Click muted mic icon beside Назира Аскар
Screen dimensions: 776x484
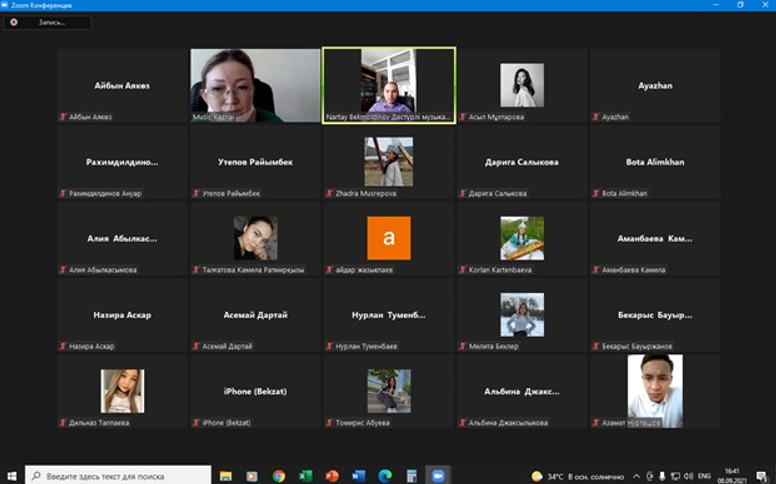point(63,346)
